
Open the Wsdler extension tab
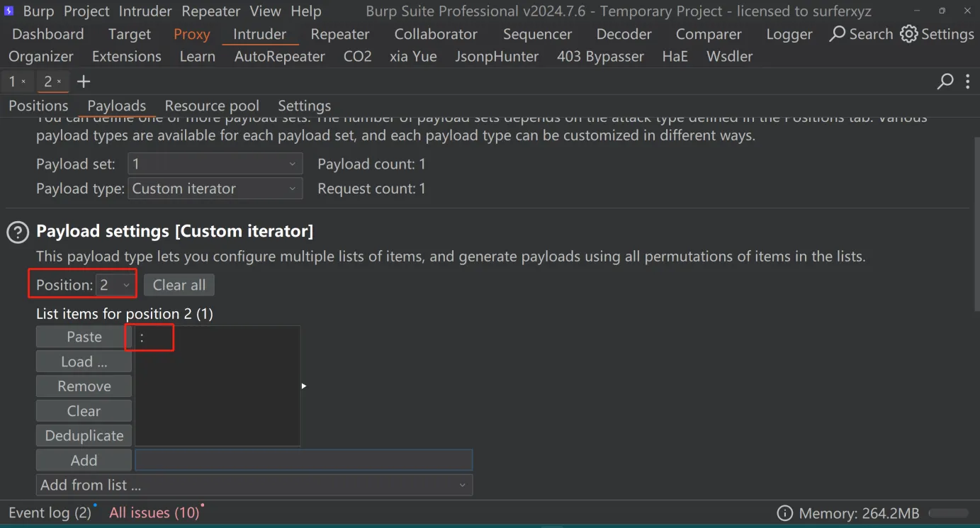coord(730,57)
